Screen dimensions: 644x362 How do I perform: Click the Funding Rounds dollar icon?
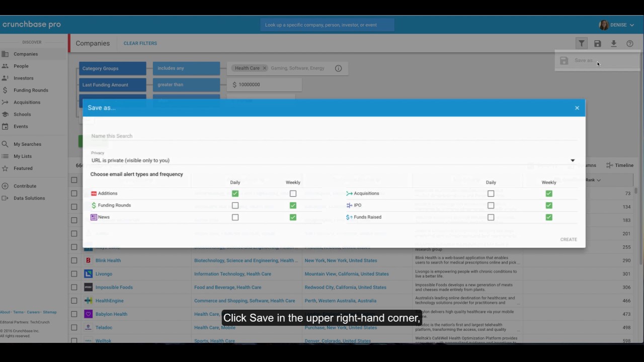click(5, 90)
